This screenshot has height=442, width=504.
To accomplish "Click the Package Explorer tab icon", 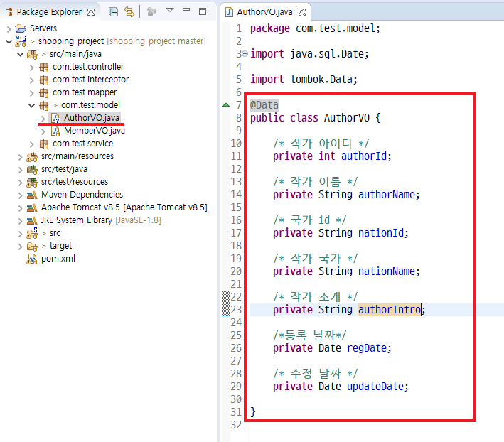I will [x=9, y=12].
